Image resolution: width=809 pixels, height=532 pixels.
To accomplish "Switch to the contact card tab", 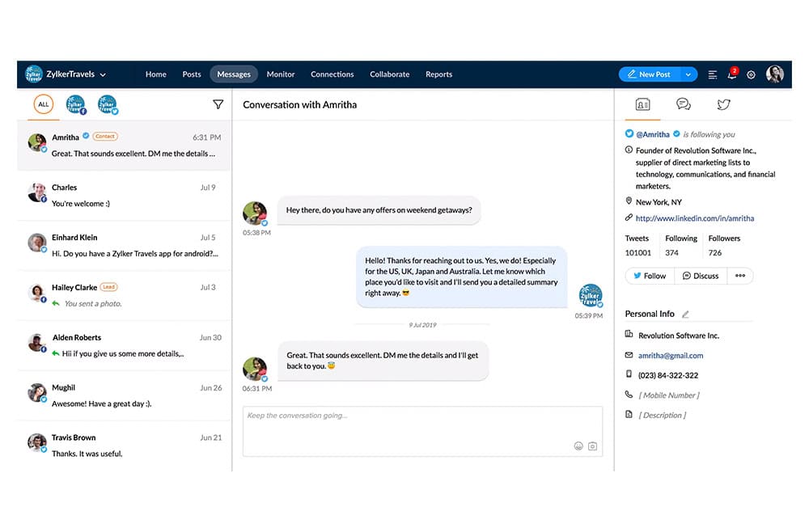I will point(642,104).
